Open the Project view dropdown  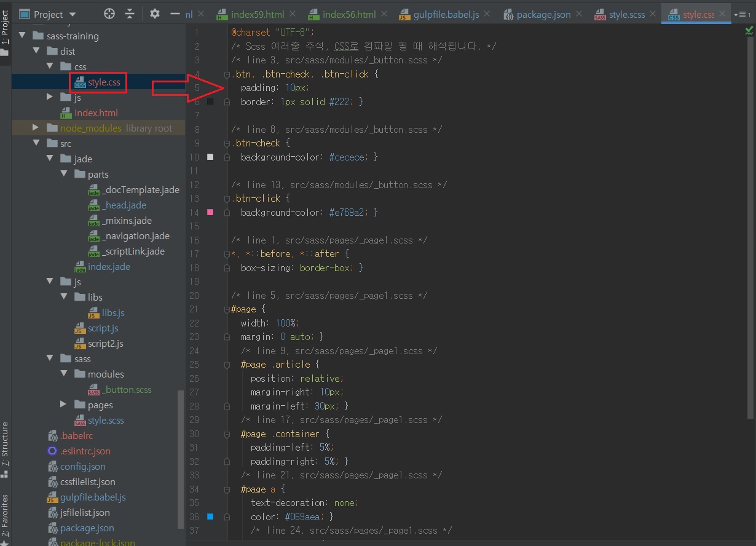72,14
